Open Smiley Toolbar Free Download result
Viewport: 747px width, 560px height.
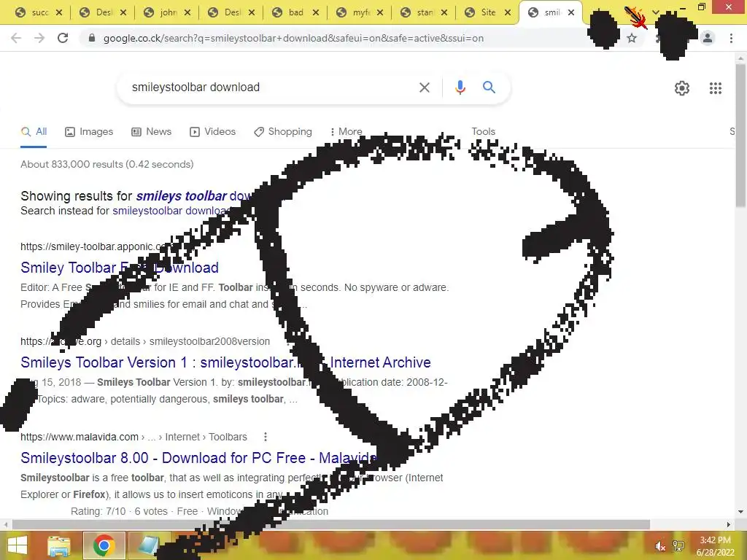point(120,268)
